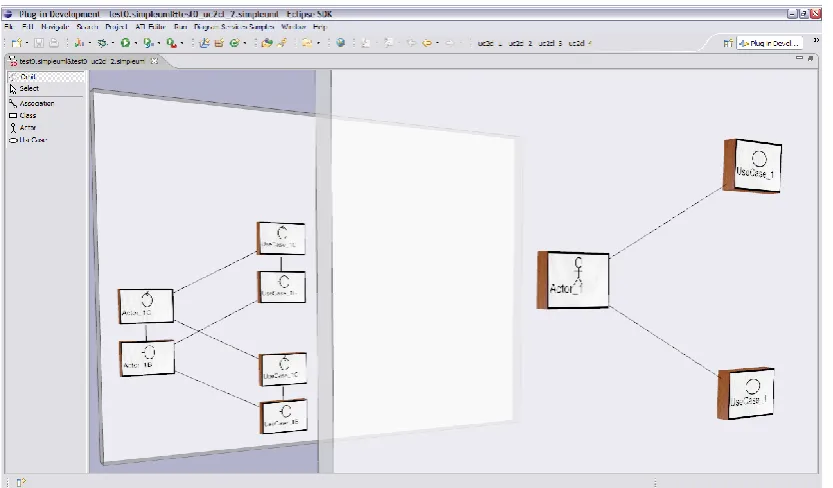Image resolution: width=833 pixels, height=488 pixels.
Task: Select the Actor_1B node on plane
Action: [x=147, y=358]
